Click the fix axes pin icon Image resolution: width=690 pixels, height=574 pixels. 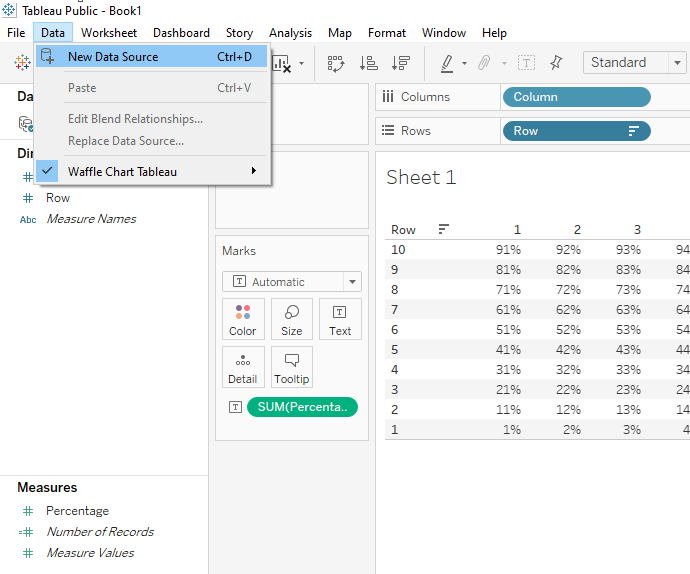pos(556,63)
